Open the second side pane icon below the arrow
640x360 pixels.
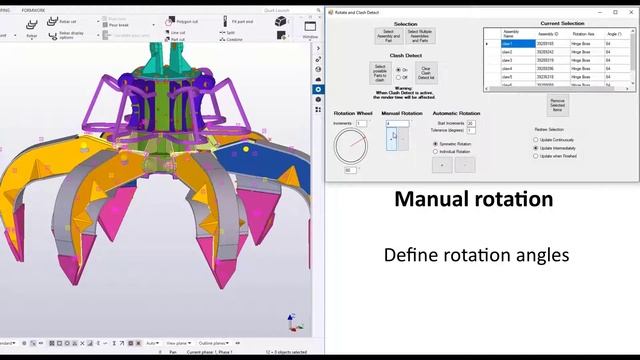click(318, 59)
